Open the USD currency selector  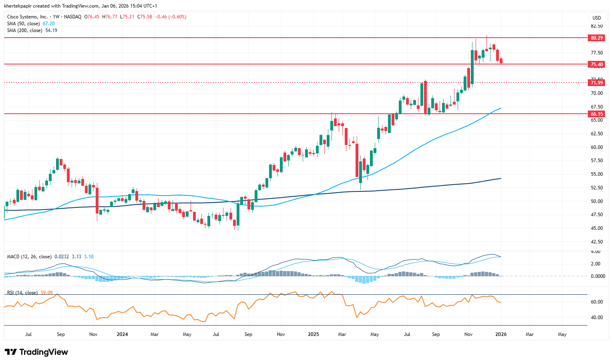pos(597,18)
